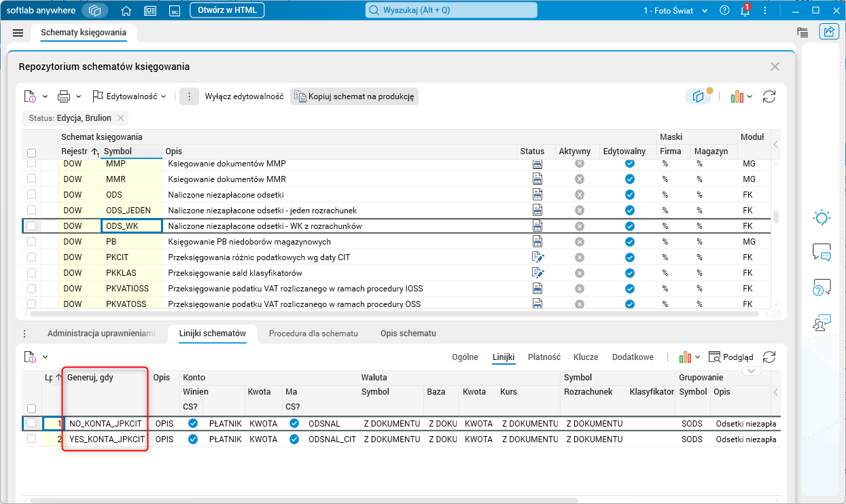This screenshot has height=504, width=846.
Task: Click Kopiuj schemat na produkcję button
Action: 354,96
